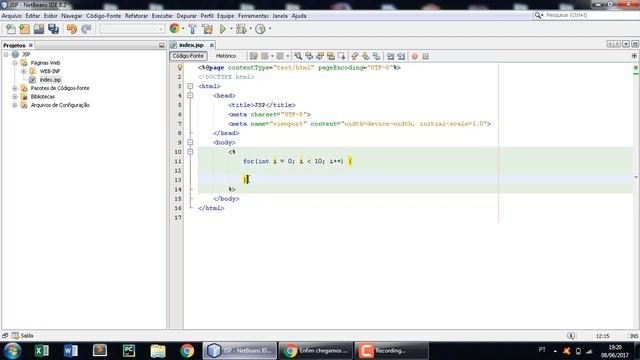This screenshot has width=640, height=360.
Task: Close the index.jsp tab
Action: coord(211,45)
